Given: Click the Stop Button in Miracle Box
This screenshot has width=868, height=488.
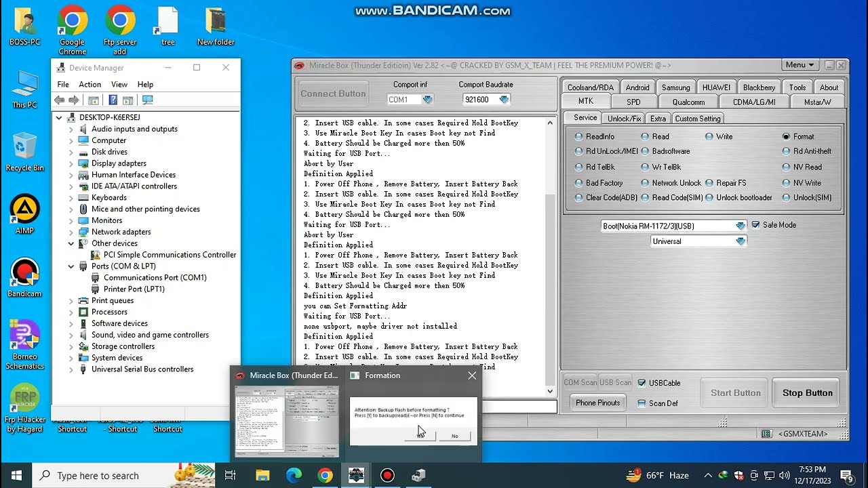Looking at the screenshot, I should (x=807, y=393).
